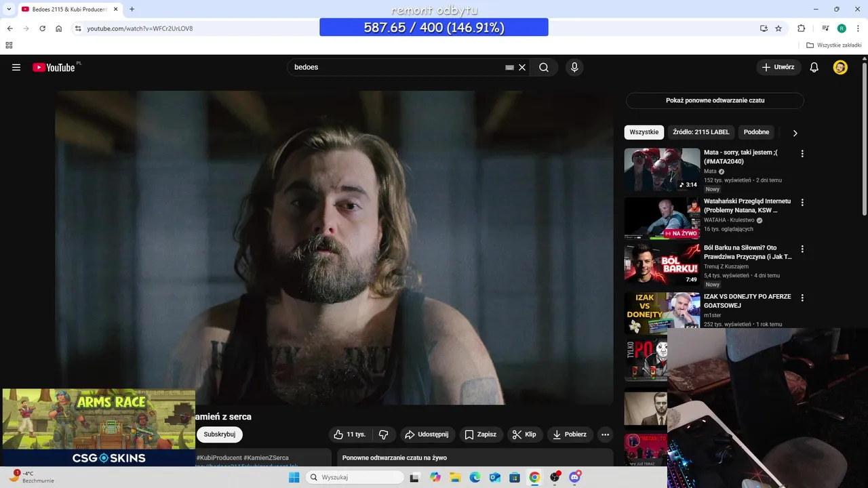The width and height of the screenshot is (868, 488).
Task: Reload the page with the refresh icon
Action: [42, 28]
